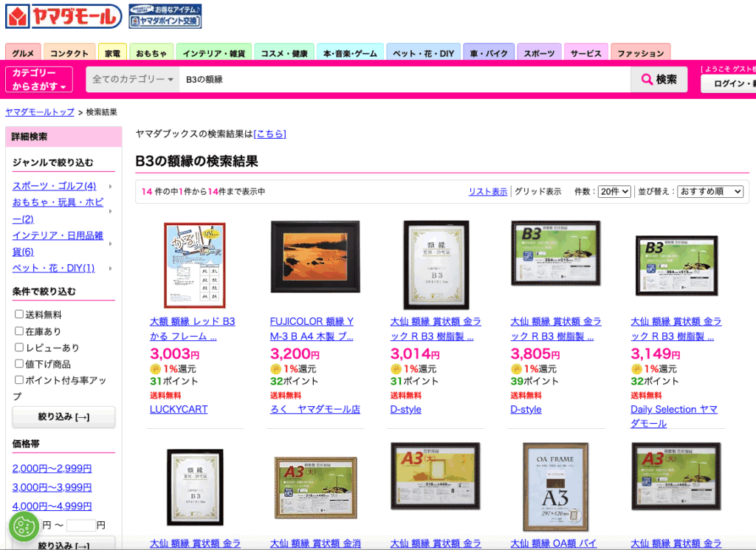Viewport: 756px width, 550px height.
Task: Select the コンタクト tab
Action: [x=69, y=52]
